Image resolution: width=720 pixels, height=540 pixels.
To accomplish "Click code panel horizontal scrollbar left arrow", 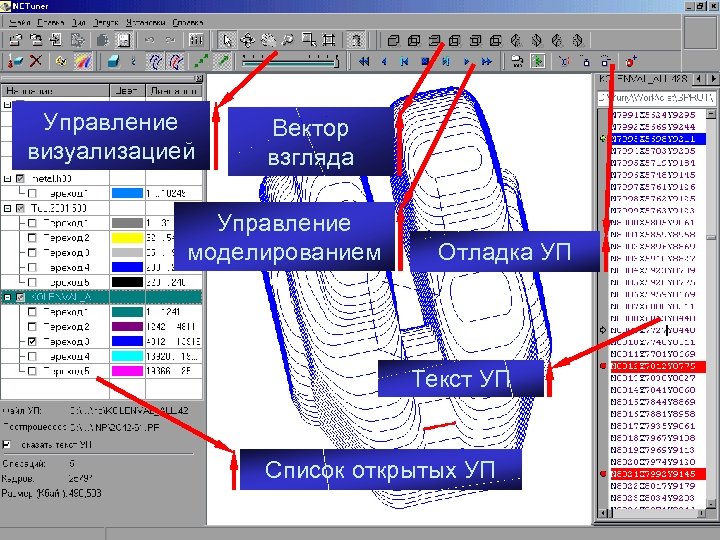I will (x=604, y=513).
